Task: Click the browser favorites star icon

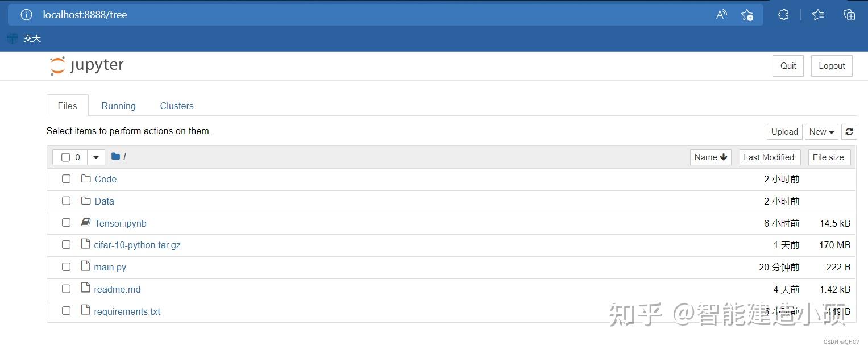Action: pyautogui.click(x=818, y=15)
